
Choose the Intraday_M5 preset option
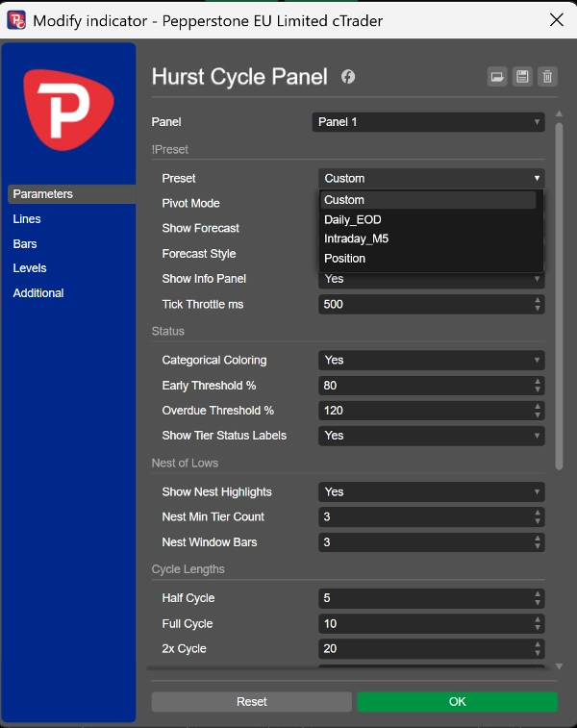tap(357, 238)
